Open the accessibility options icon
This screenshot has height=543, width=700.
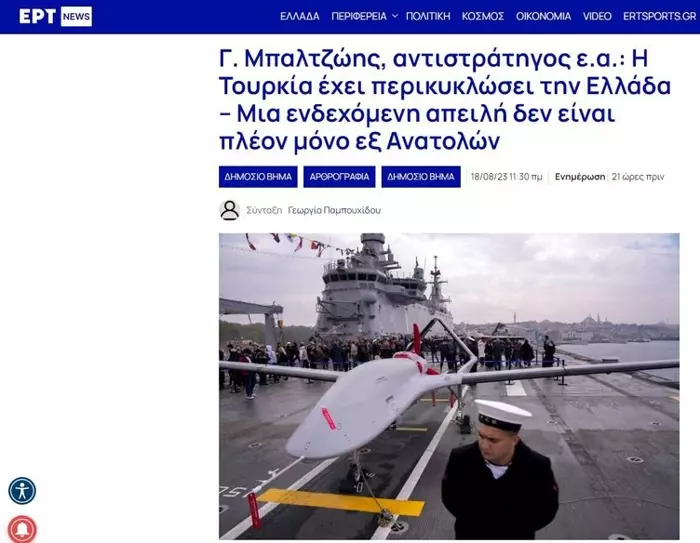click(x=22, y=491)
